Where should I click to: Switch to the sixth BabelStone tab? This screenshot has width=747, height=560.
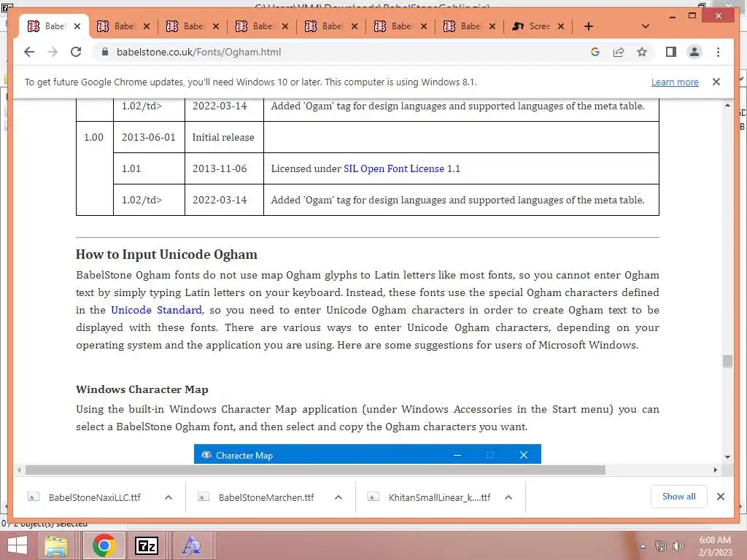(x=394, y=26)
